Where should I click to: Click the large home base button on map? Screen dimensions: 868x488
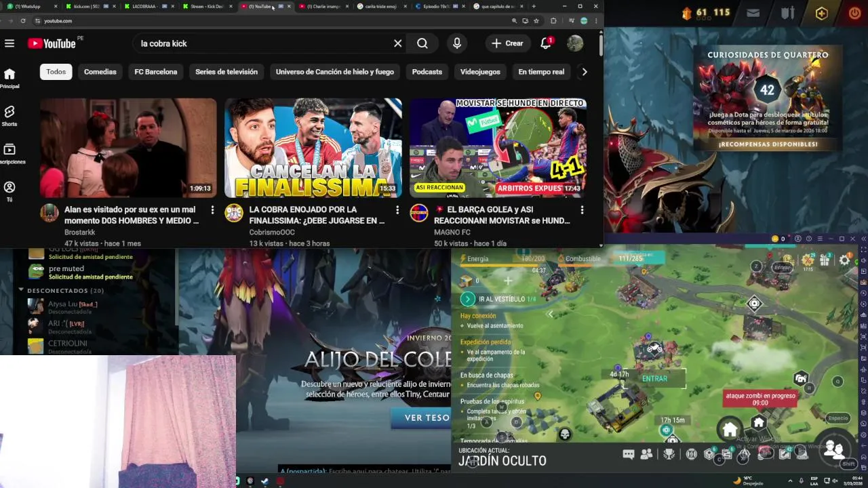click(x=730, y=429)
